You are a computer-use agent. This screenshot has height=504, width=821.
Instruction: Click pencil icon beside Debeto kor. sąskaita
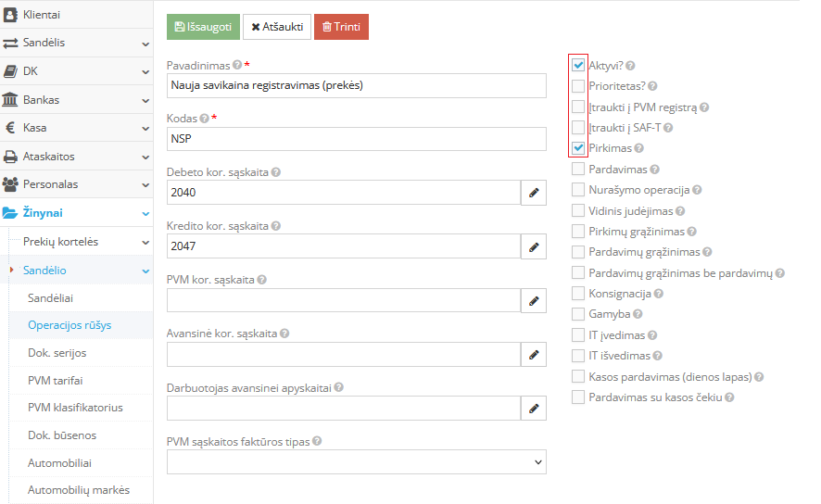pyautogui.click(x=534, y=192)
